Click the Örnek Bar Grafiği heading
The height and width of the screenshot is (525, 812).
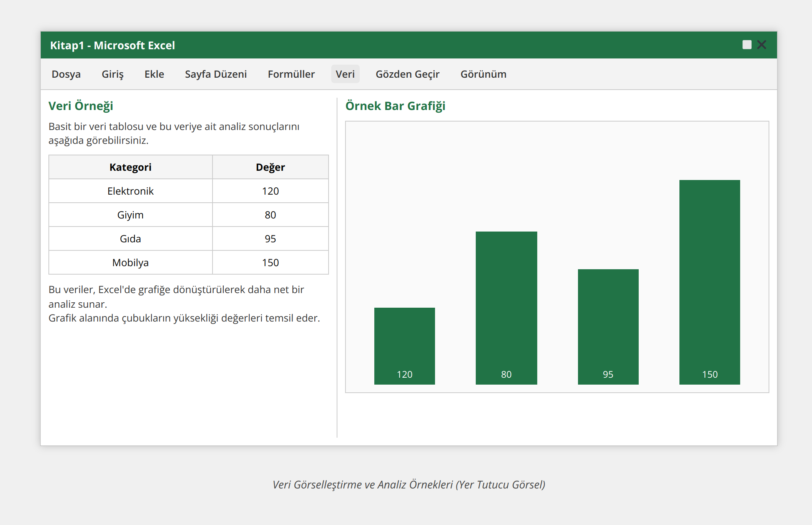[396, 106]
